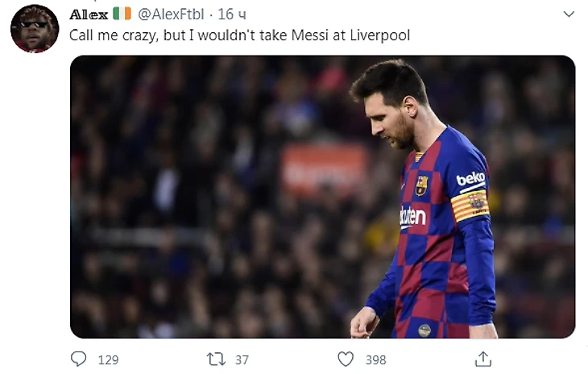
Task: Expand the tweet options chevron menu
Action: coord(569,15)
